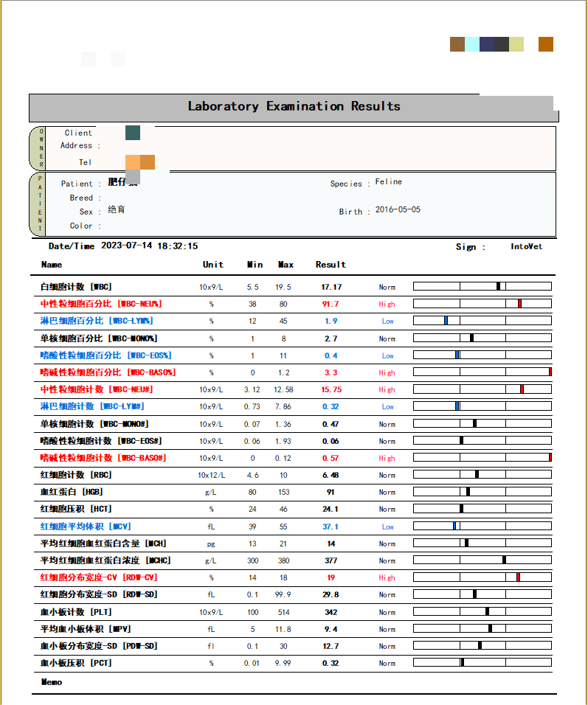Select the Birth date 2016-05-05
Viewport: 588px width, 705px height.
click(x=398, y=209)
